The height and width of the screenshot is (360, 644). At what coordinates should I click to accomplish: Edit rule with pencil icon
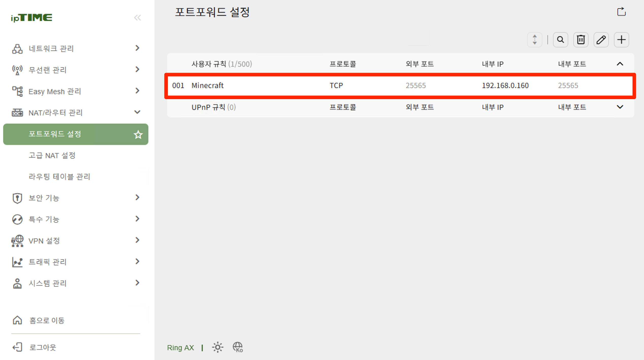click(x=601, y=40)
